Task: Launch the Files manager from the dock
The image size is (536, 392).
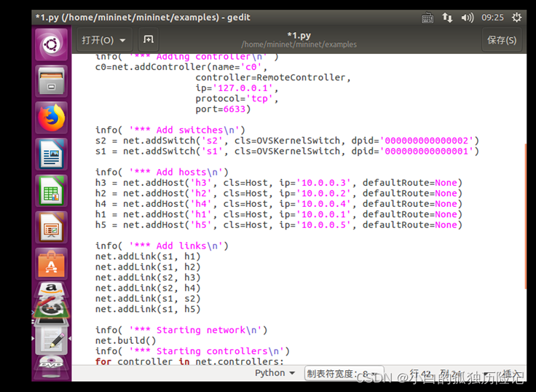Action: (x=51, y=82)
